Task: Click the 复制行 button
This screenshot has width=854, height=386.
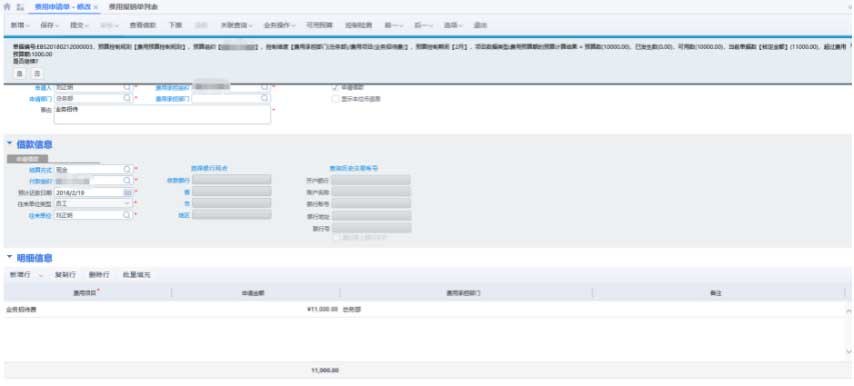Action: (x=65, y=275)
